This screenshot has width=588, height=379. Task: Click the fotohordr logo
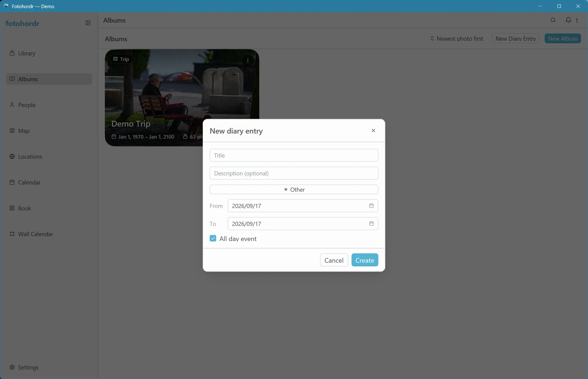(22, 23)
